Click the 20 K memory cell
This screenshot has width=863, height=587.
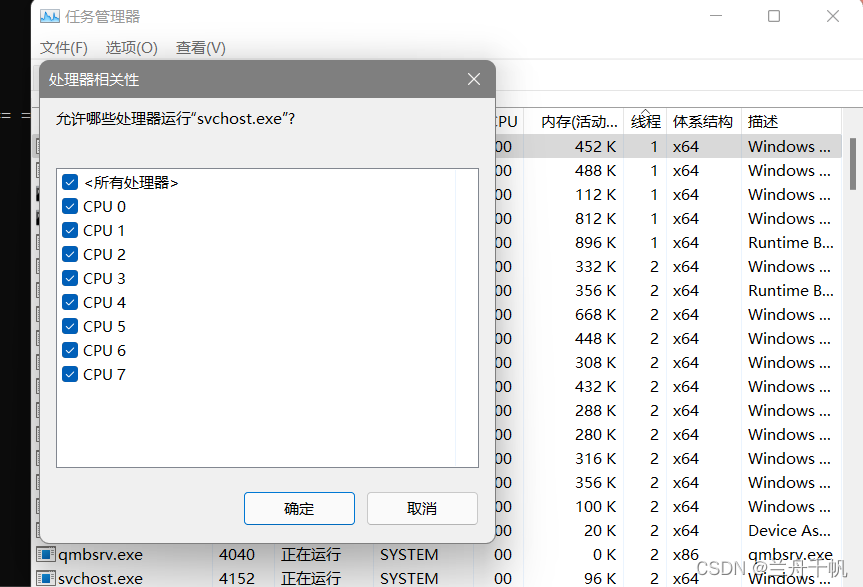point(600,530)
